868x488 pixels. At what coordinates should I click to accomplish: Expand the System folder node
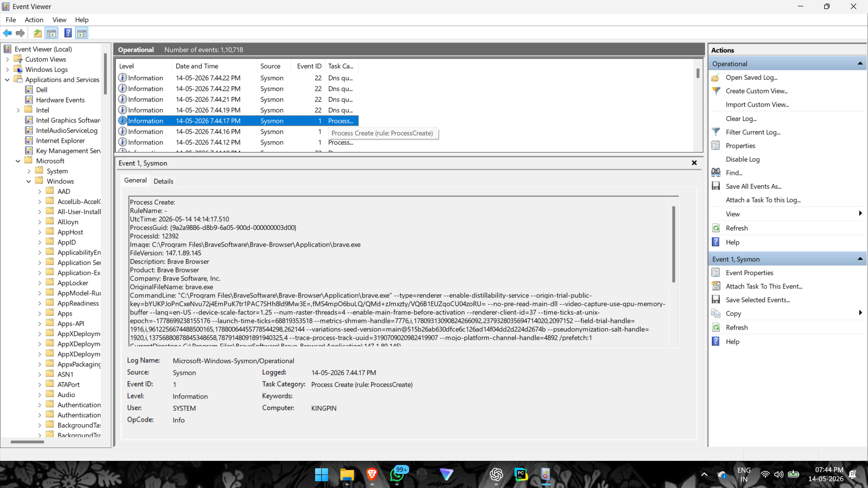[29, 171]
